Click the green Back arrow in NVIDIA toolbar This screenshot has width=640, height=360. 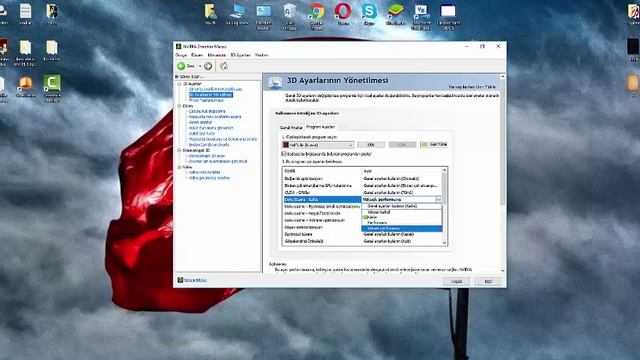181,66
